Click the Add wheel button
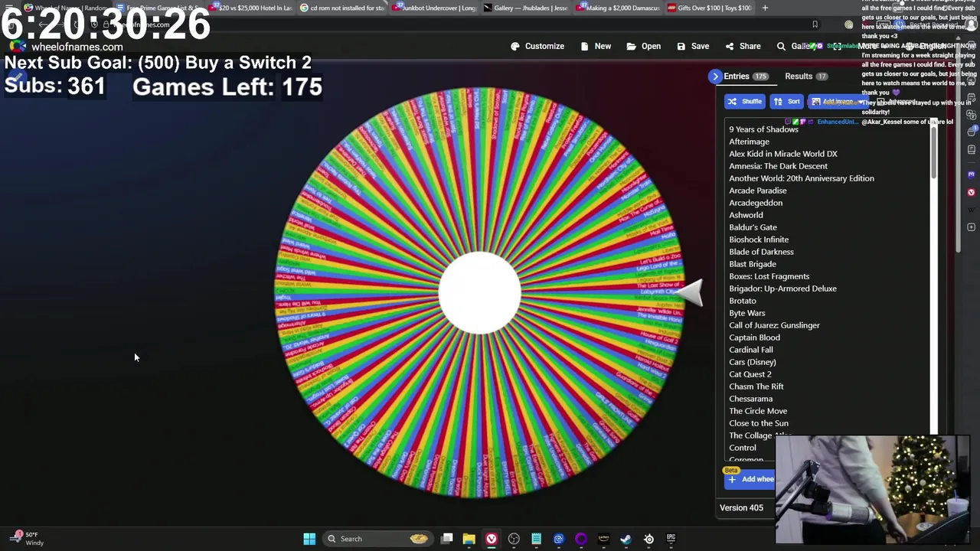This screenshot has width=980, height=551. (750, 479)
